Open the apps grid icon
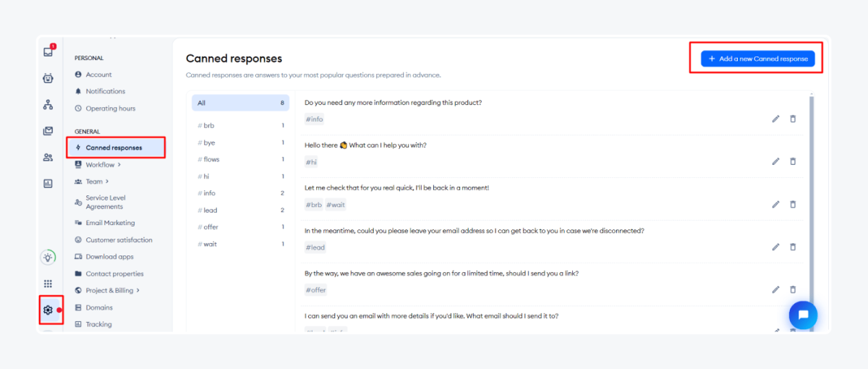 click(48, 284)
